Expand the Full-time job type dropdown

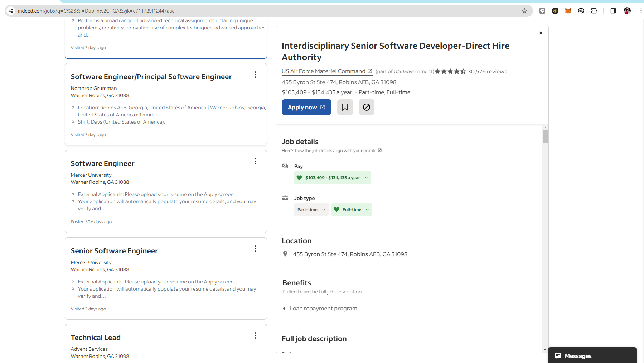click(352, 210)
